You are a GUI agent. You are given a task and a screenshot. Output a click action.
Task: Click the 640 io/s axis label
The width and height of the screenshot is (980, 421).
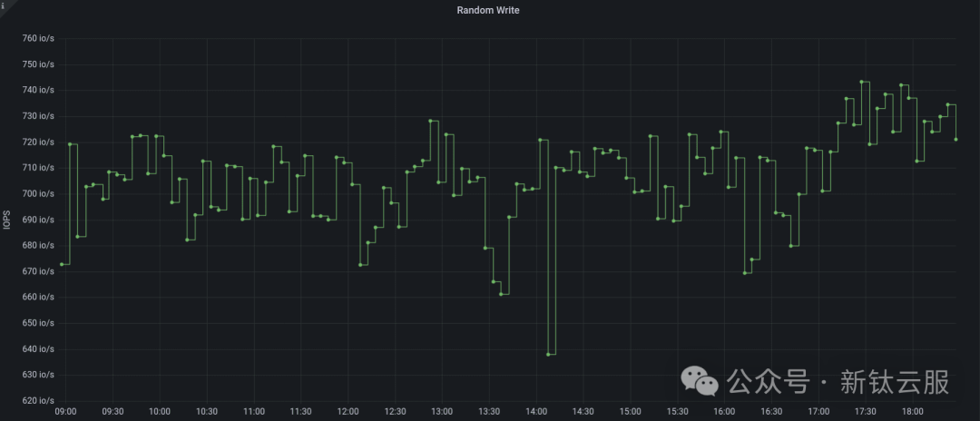[x=38, y=349]
